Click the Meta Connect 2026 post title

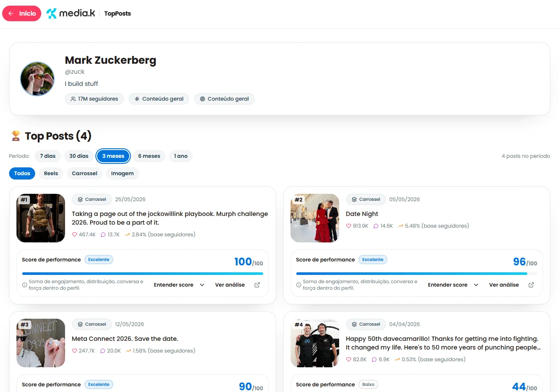pyautogui.click(x=125, y=339)
